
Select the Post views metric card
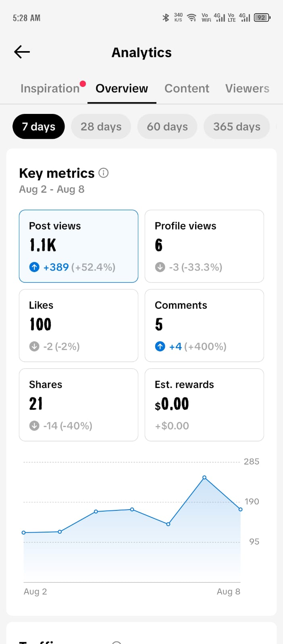tap(79, 246)
